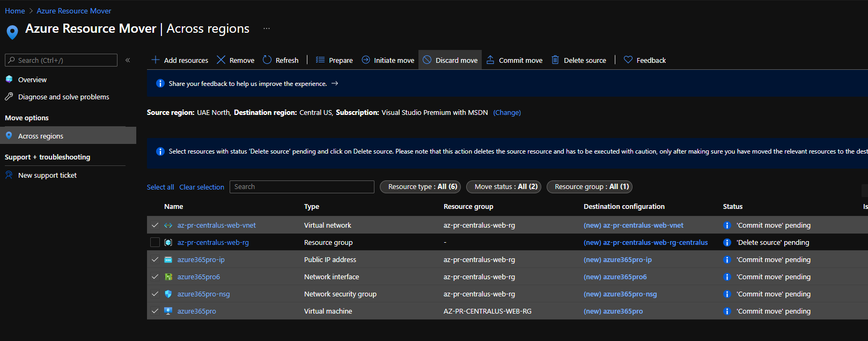Viewport: 868px width, 341px height.
Task: Uncheck the azure365pro-ip row checkbox
Action: click(155, 260)
